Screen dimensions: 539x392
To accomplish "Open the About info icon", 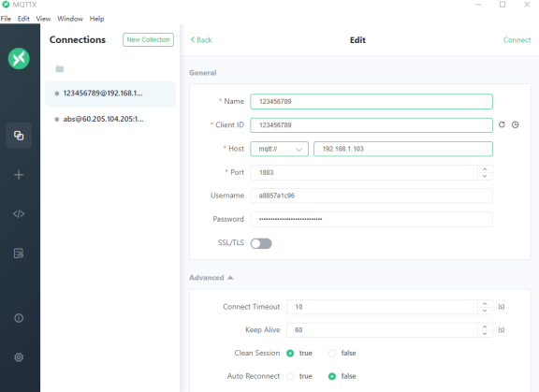I will [19, 318].
